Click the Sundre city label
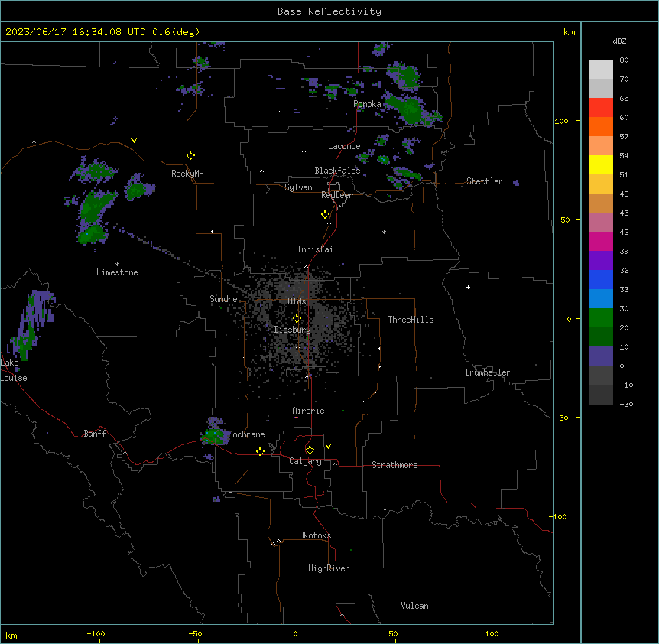This screenshot has width=659, height=644. pyautogui.click(x=223, y=299)
